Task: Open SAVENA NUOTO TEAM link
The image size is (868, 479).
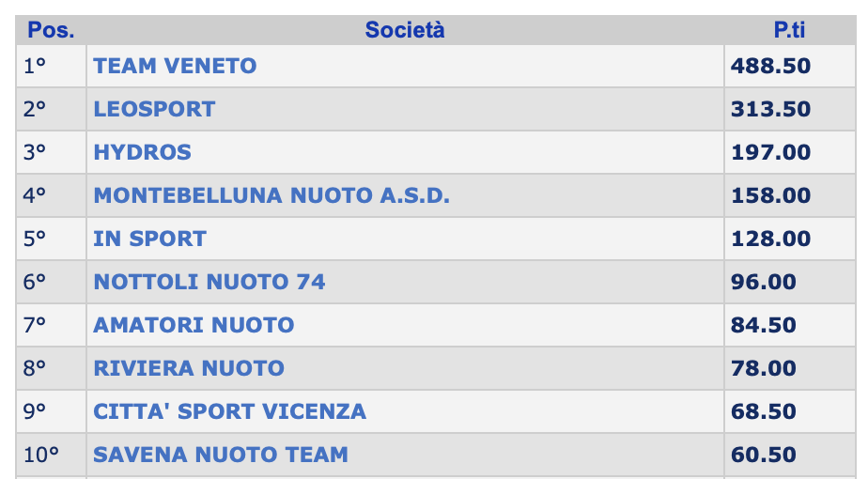Action: tap(221, 455)
